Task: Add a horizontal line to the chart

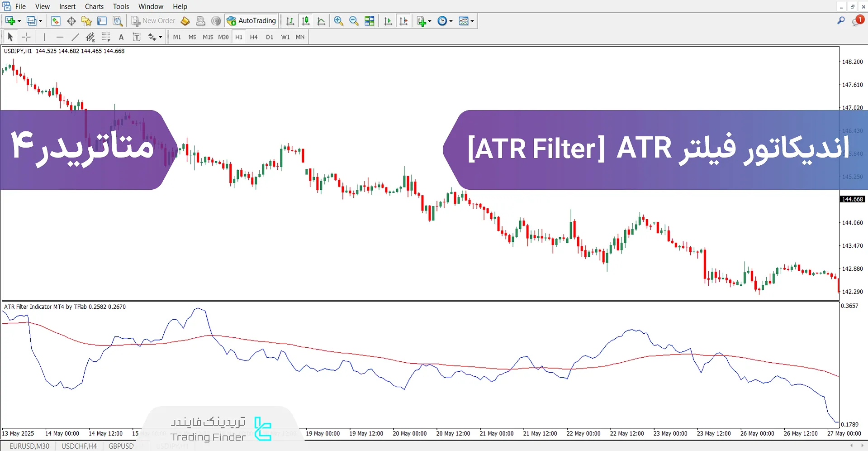Action: pos(60,37)
